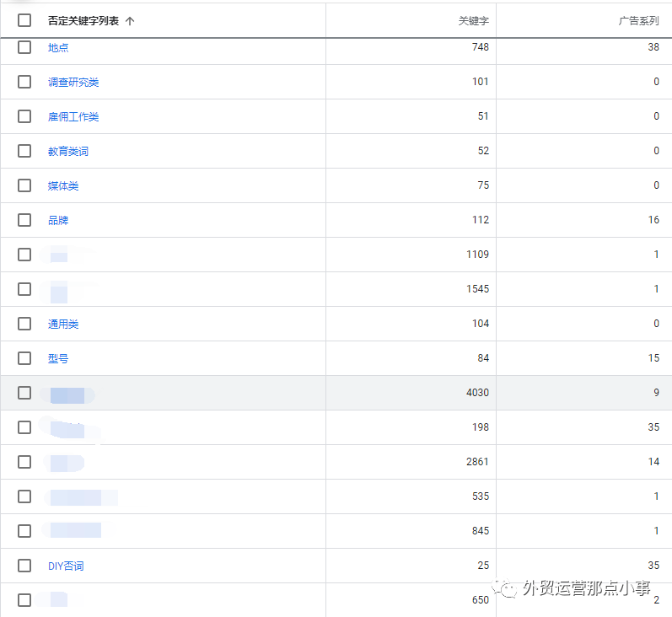Mark the 型号 row checkbox
The width and height of the screenshot is (672, 617).
(x=24, y=358)
